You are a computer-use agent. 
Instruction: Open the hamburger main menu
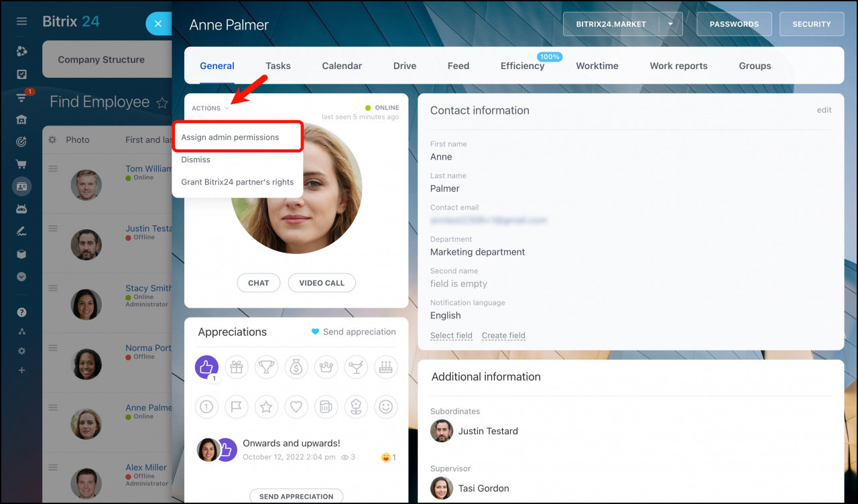(x=21, y=21)
